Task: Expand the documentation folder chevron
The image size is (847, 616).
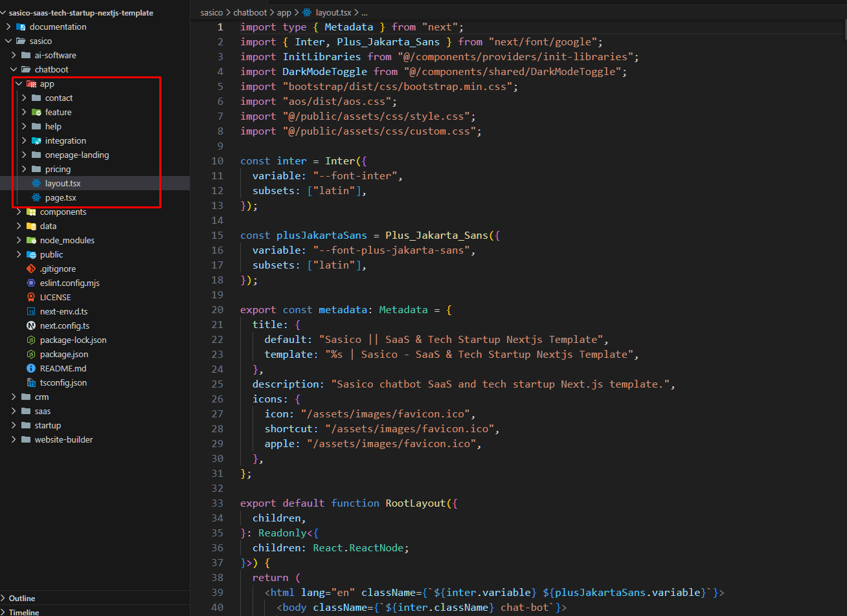Action: (8, 27)
